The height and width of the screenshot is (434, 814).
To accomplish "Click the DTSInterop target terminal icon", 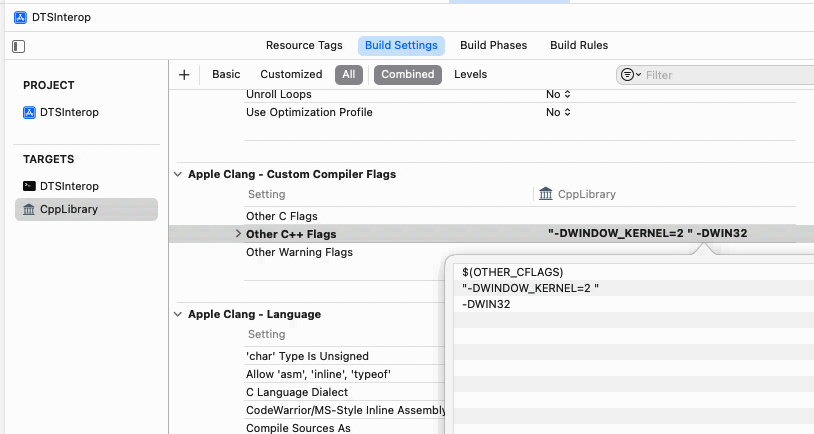I will 29,186.
